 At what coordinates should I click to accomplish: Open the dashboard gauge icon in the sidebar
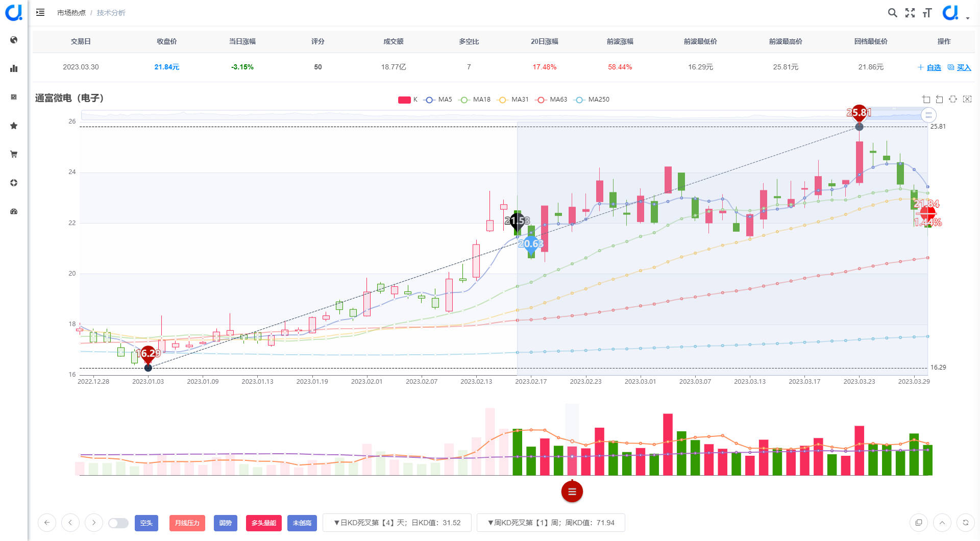pos(14,211)
